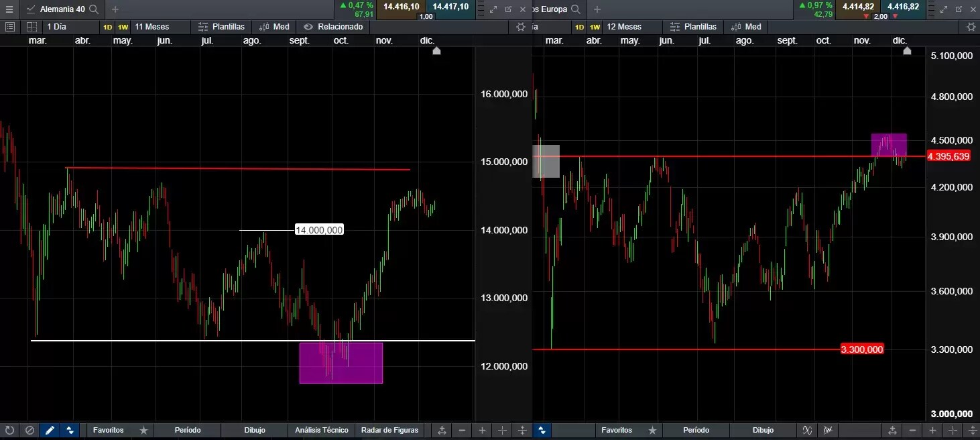This screenshot has height=440, width=980.
Task: Open the hamburger menu in Alemania 40 window
Action: [9, 9]
